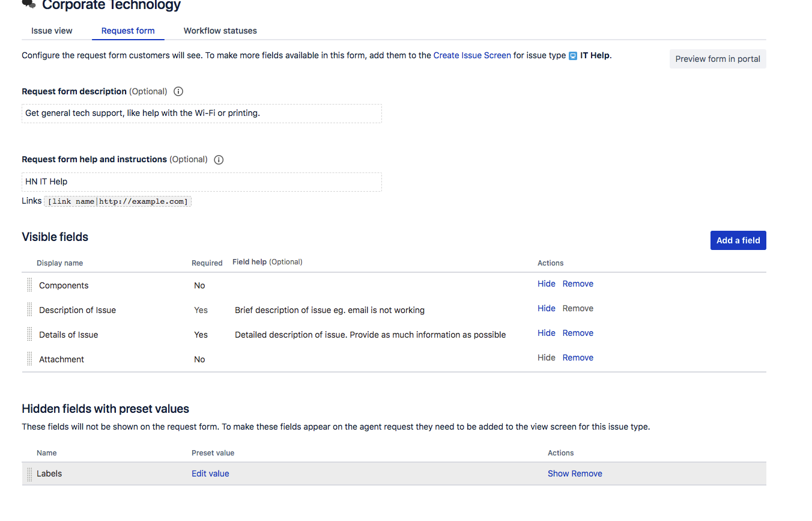This screenshot has height=521, width=812.
Task: Hide the Description of Issue field
Action: 546,308
